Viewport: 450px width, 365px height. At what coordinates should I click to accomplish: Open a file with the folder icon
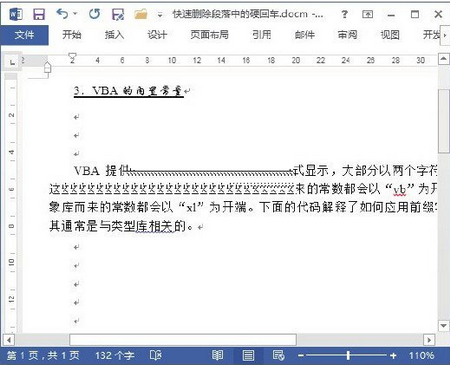coord(141,14)
